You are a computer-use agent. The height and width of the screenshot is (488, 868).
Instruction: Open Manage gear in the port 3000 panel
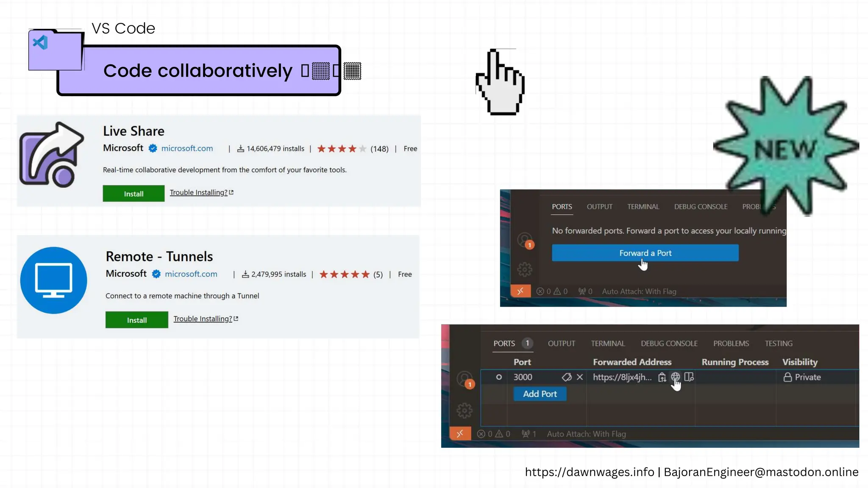pos(465,410)
